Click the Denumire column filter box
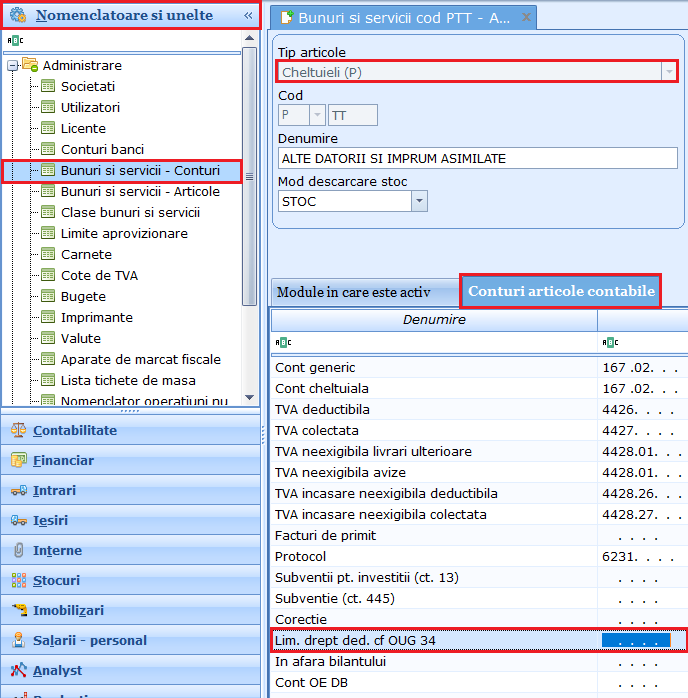The height and width of the screenshot is (698, 688). point(434,341)
